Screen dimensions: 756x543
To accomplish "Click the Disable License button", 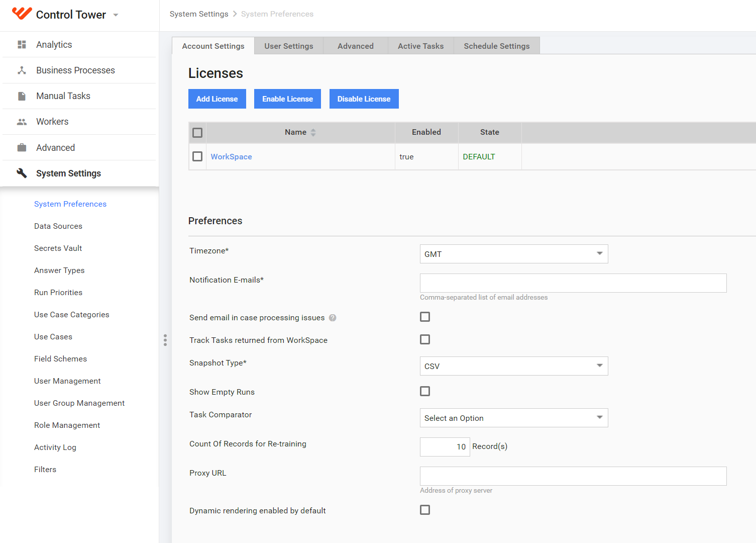I will pyautogui.click(x=364, y=99).
